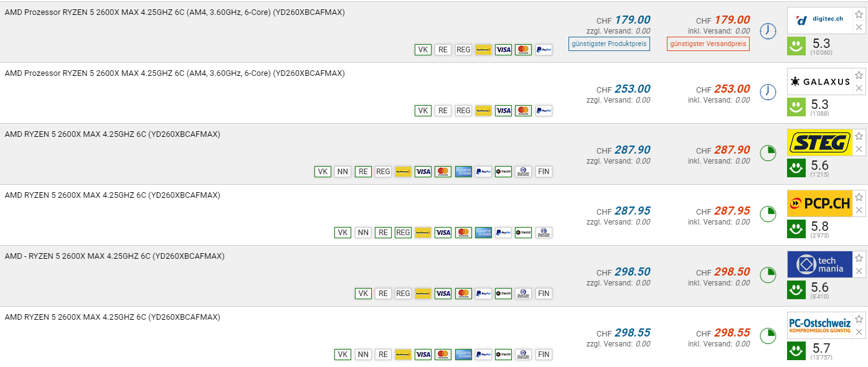Click the VISA icon in the Galaxus row
This screenshot has width=868, height=367.
(x=503, y=111)
